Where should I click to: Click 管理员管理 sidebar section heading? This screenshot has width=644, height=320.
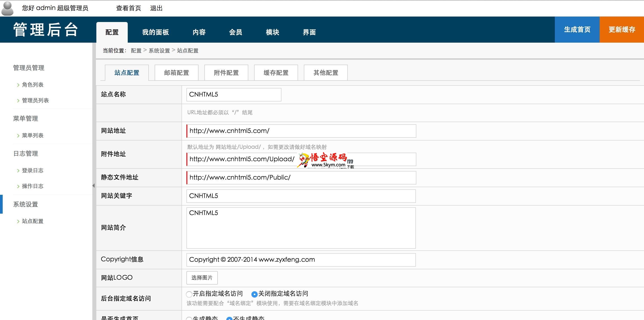(29, 68)
